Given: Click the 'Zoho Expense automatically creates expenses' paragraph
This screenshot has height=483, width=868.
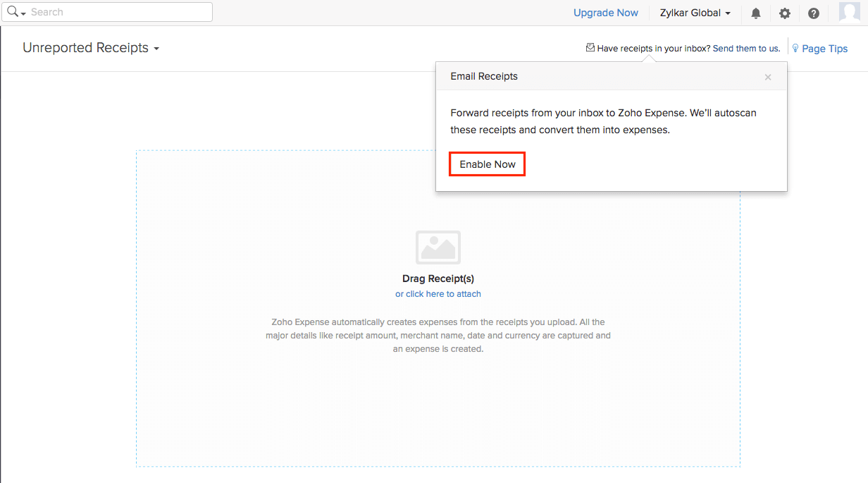Looking at the screenshot, I should coord(438,336).
